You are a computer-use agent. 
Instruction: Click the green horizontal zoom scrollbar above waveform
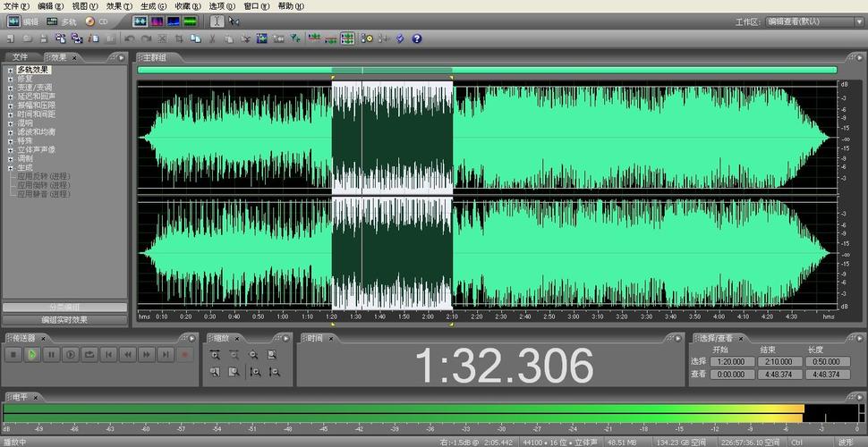point(487,71)
